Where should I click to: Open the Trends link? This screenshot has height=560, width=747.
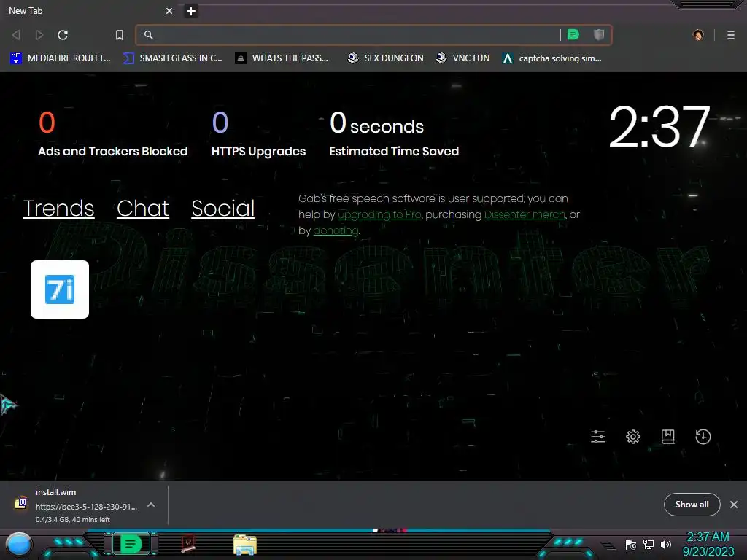58,208
